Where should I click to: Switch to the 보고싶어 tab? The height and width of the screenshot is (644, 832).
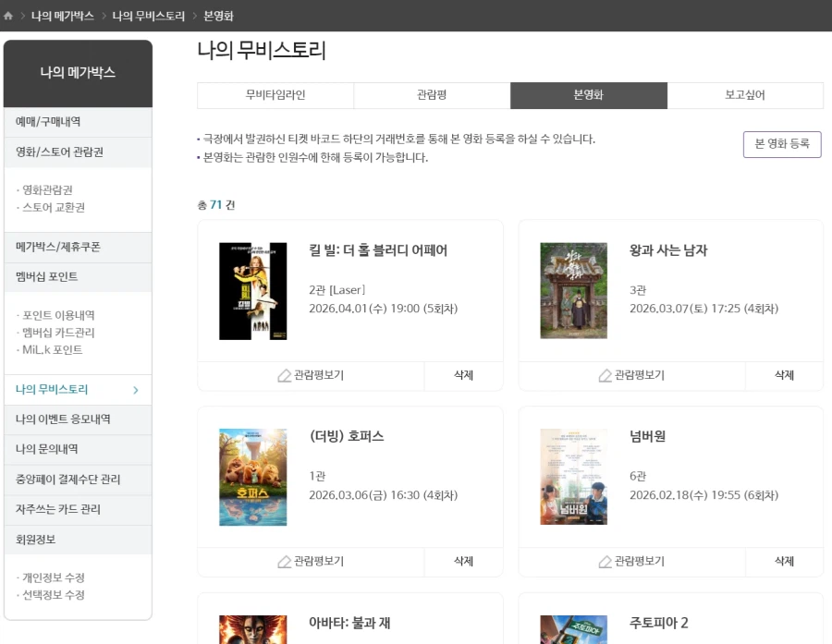[x=744, y=95]
